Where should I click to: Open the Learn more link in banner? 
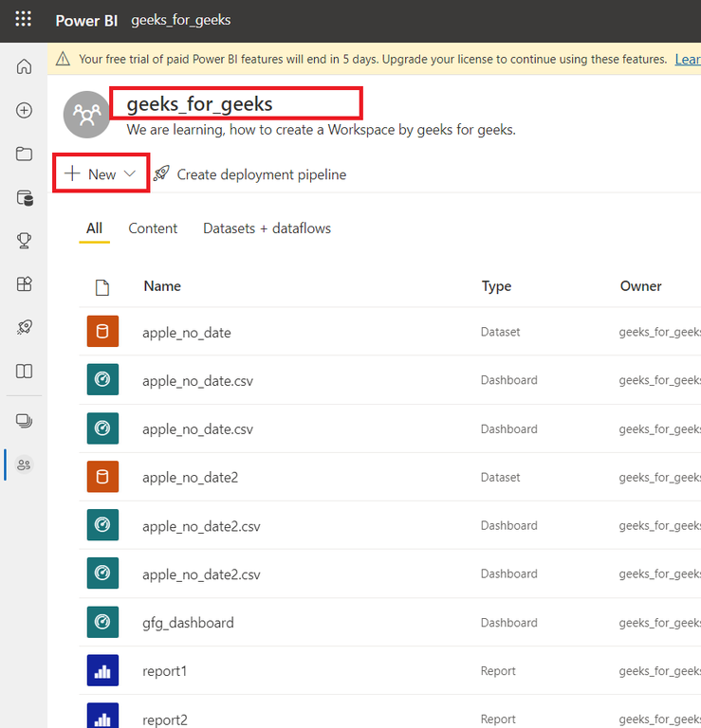click(x=688, y=60)
